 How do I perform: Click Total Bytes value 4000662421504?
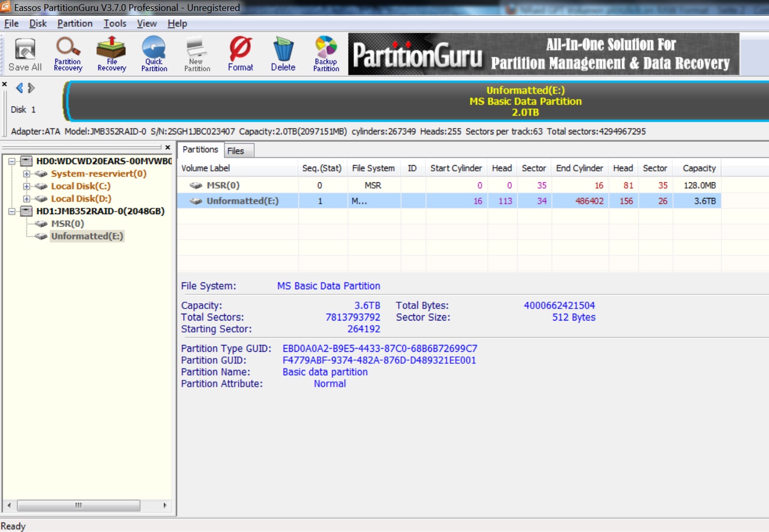click(559, 305)
